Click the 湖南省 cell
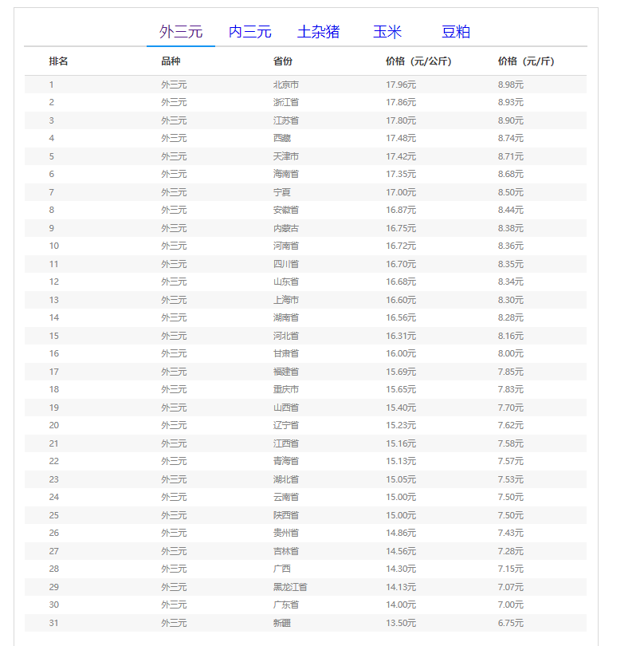 [x=286, y=317]
